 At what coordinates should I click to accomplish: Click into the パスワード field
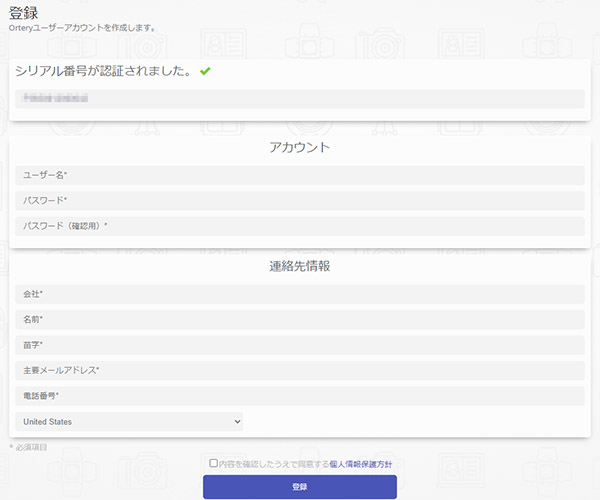299,200
